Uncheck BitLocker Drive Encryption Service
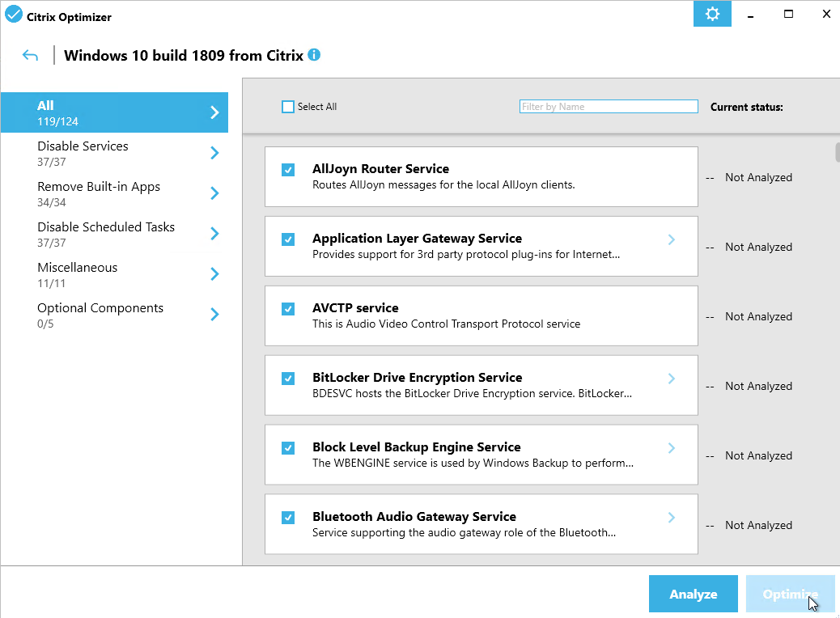 (x=288, y=379)
